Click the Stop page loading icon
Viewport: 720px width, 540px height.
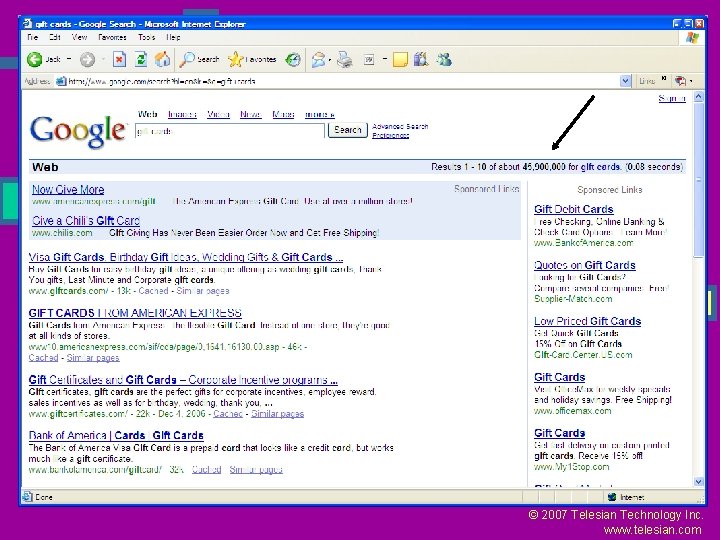[x=119, y=59]
